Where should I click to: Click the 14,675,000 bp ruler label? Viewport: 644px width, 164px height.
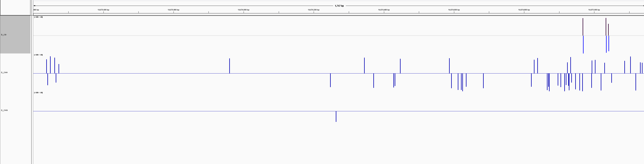(x=594, y=10)
